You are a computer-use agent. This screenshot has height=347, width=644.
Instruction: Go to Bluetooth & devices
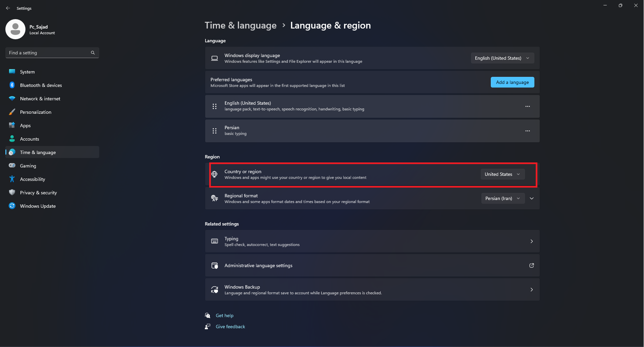point(52,85)
